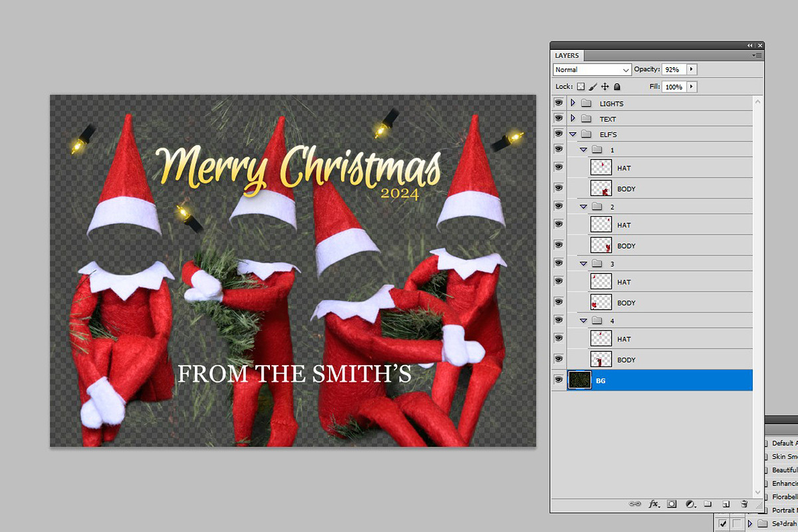Open the Layers panel options menu

coord(757,56)
